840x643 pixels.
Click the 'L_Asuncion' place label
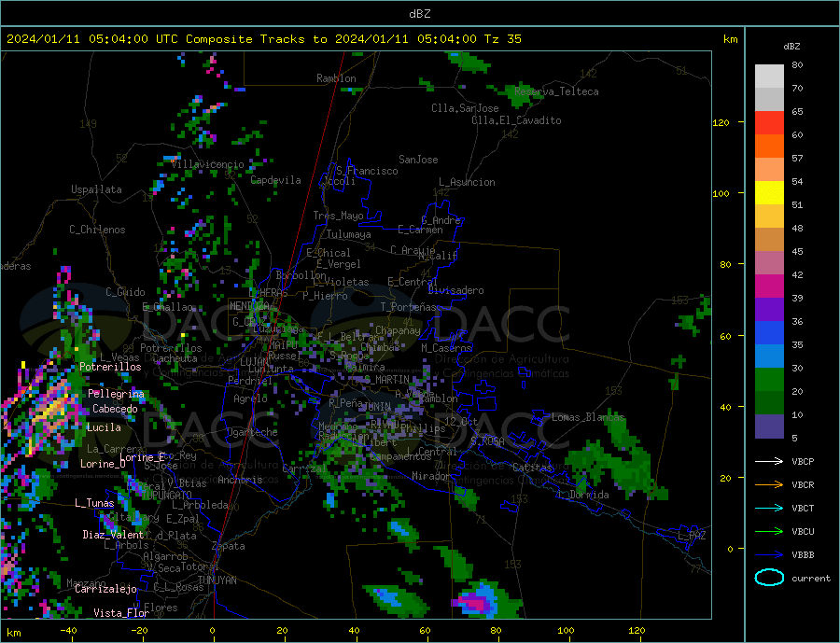(468, 182)
